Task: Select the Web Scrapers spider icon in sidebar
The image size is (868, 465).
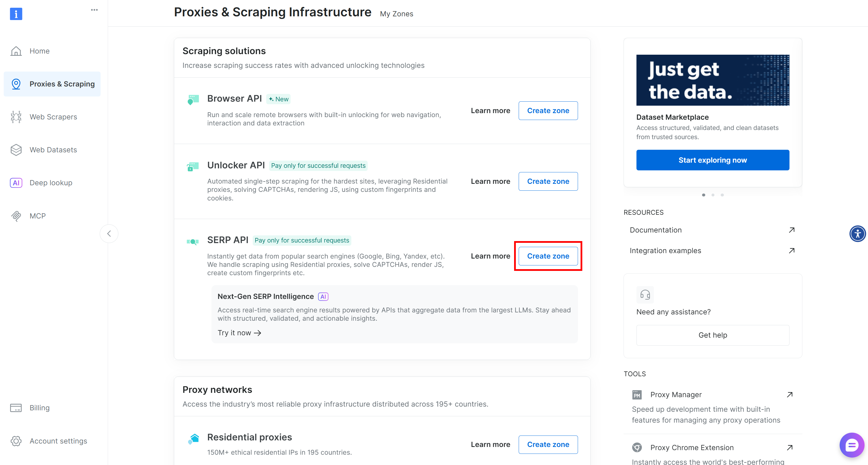Action: click(16, 117)
